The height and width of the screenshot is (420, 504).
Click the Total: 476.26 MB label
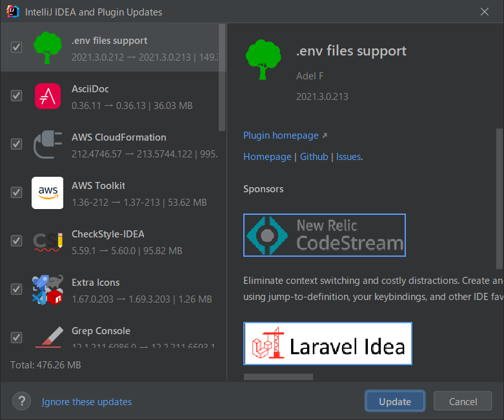[x=46, y=365]
